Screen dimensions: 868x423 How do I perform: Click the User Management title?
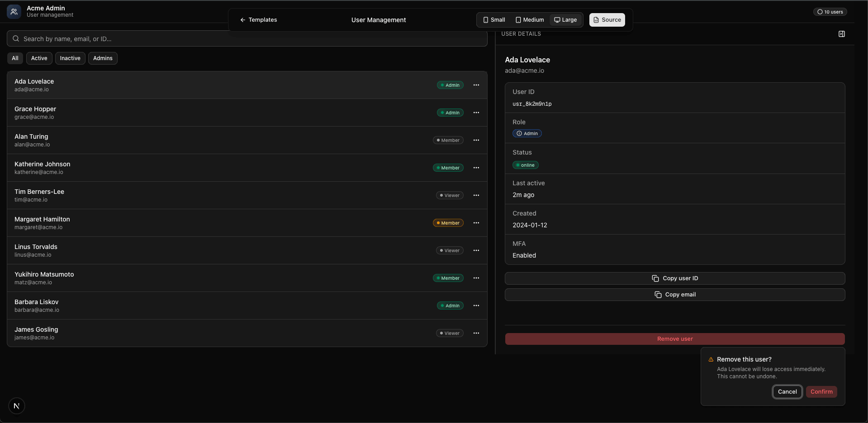(379, 20)
